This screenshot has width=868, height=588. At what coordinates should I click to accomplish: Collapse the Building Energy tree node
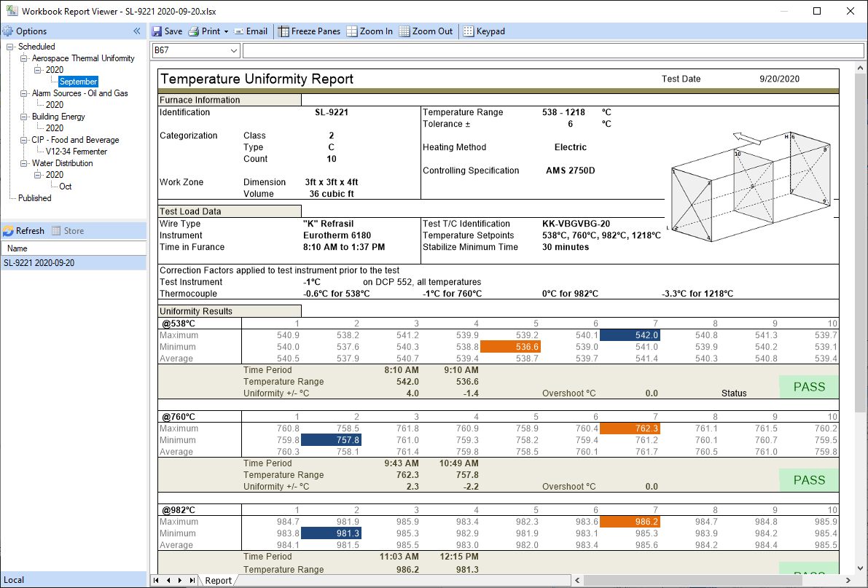tap(24, 117)
